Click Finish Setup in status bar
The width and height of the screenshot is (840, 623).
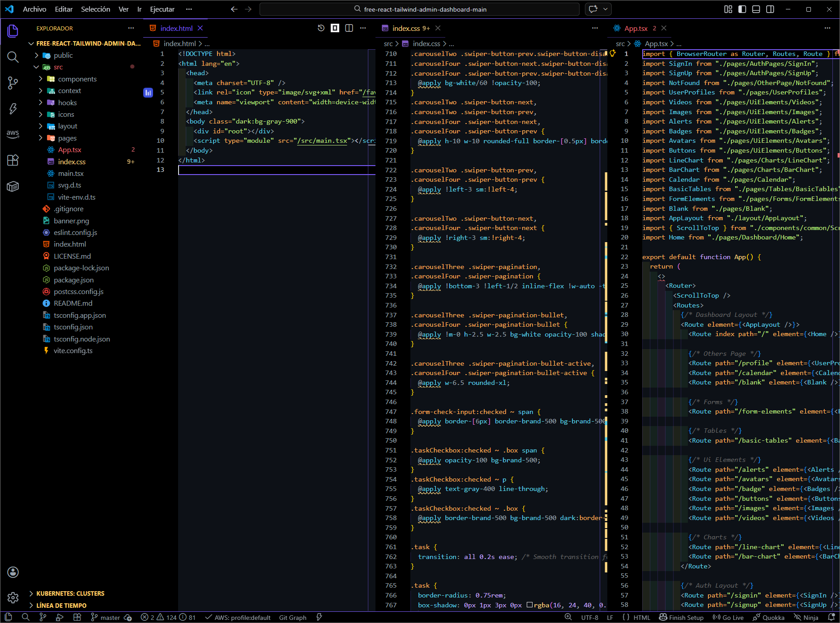point(682,618)
